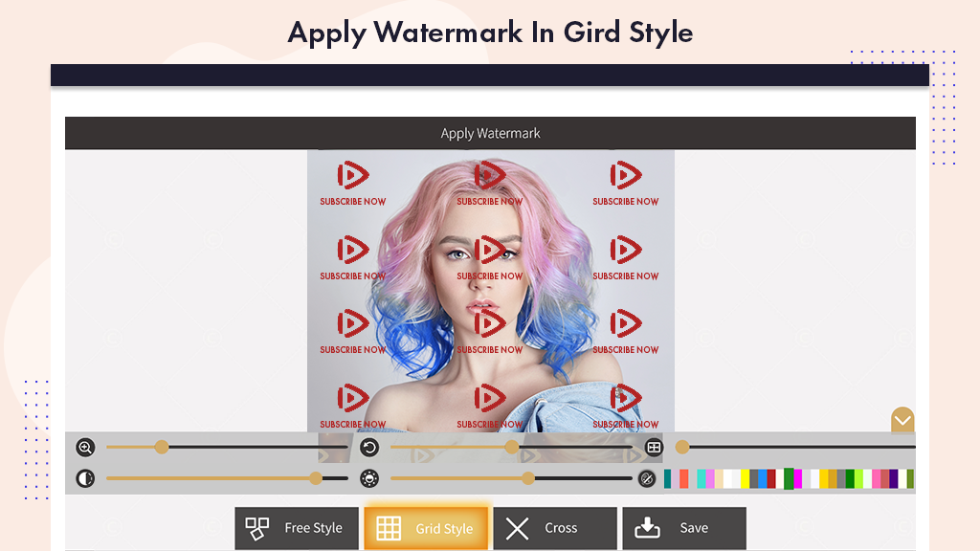Save the watermarked image

[x=684, y=528]
